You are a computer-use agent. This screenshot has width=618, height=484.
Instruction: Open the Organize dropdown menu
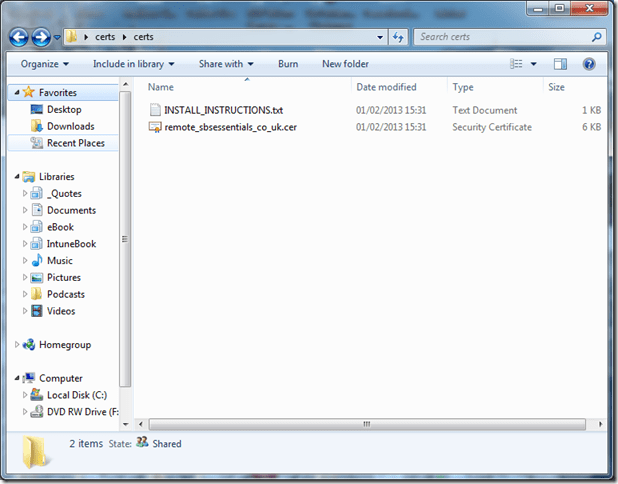pyautogui.click(x=44, y=64)
